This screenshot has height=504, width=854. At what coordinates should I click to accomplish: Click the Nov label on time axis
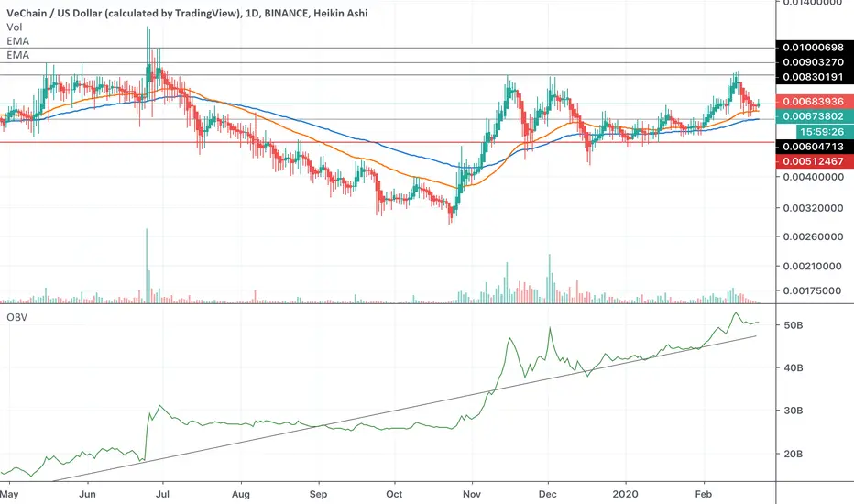click(472, 494)
